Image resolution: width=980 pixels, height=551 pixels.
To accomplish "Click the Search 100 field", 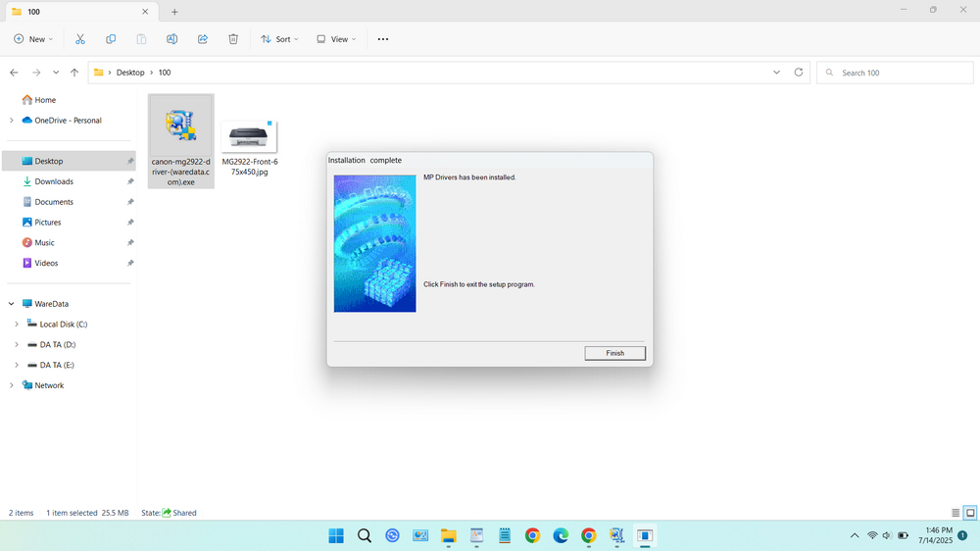I will pos(895,73).
